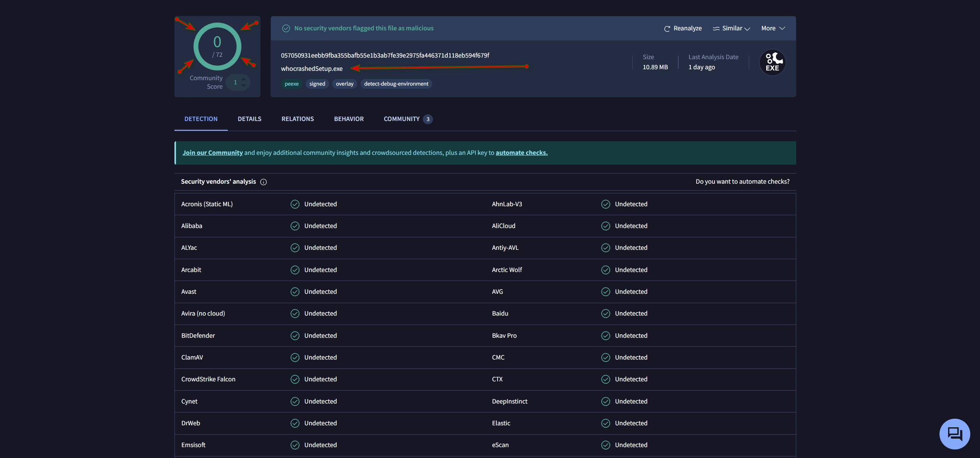Click the 0/72 detection score gauge
980x458 pixels.
click(x=217, y=47)
